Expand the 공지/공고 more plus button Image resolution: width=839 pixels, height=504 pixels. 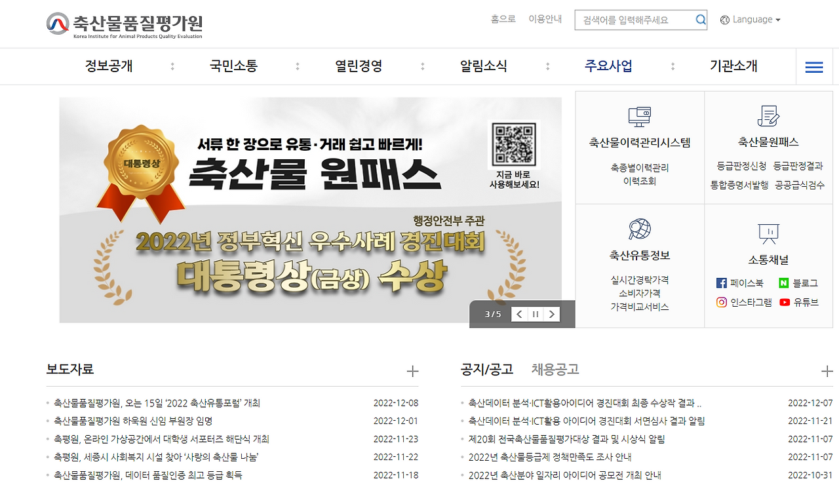click(827, 372)
